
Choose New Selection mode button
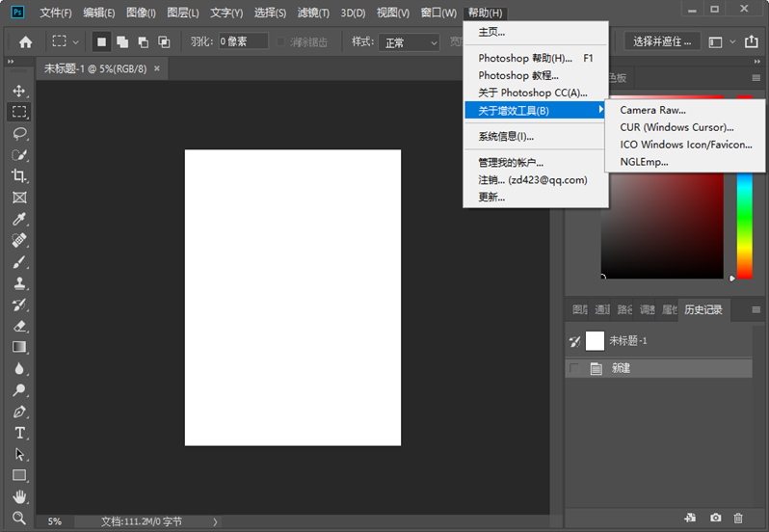[x=101, y=42]
